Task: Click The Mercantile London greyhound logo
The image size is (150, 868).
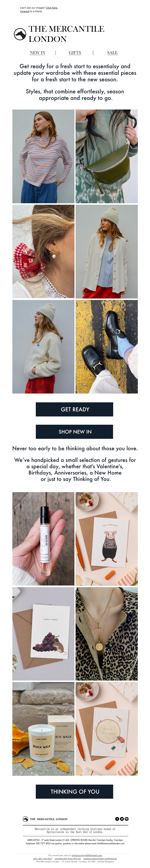Action: [x=20, y=34]
